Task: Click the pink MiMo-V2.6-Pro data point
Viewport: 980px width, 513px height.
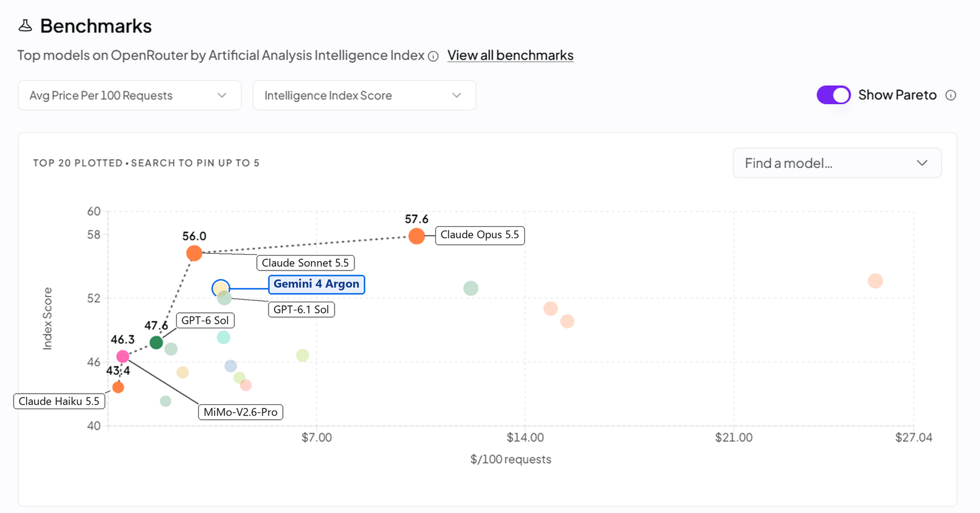Action: pos(122,356)
